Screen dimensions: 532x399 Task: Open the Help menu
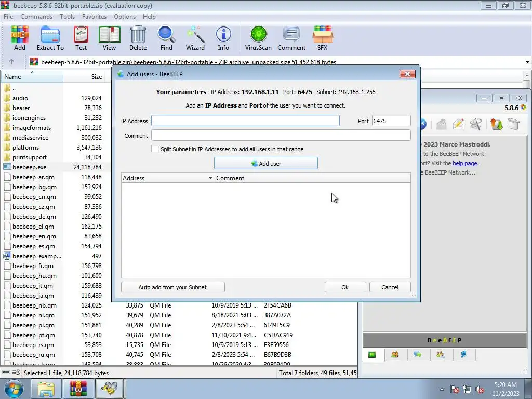tap(149, 16)
